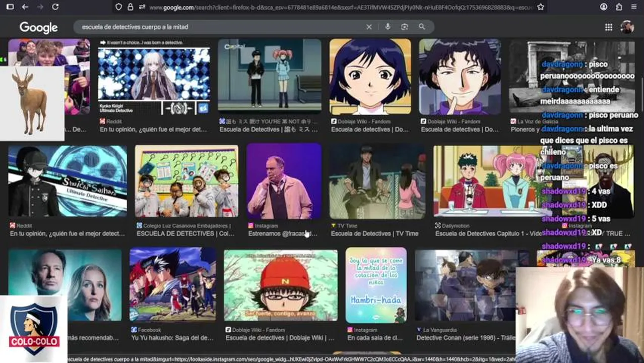The width and height of the screenshot is (644, 363).
Task: Open the TV Time anime scene image
Action: [x=377, y=181]
